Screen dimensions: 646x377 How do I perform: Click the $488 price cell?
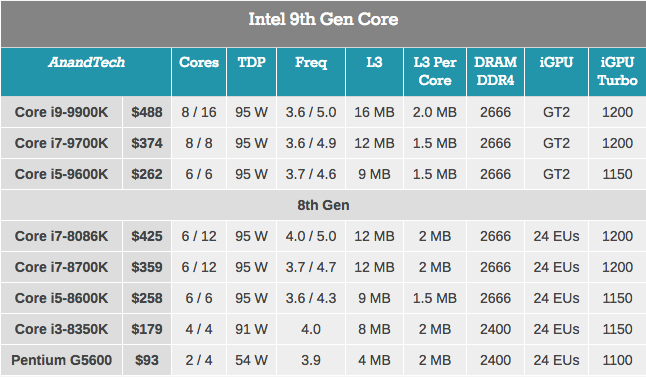click(147, 112)
